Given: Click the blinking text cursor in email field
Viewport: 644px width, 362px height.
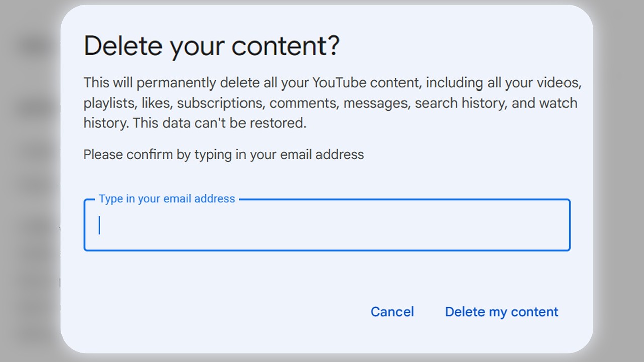Looking at the screenshot, I should click(99, 225).
